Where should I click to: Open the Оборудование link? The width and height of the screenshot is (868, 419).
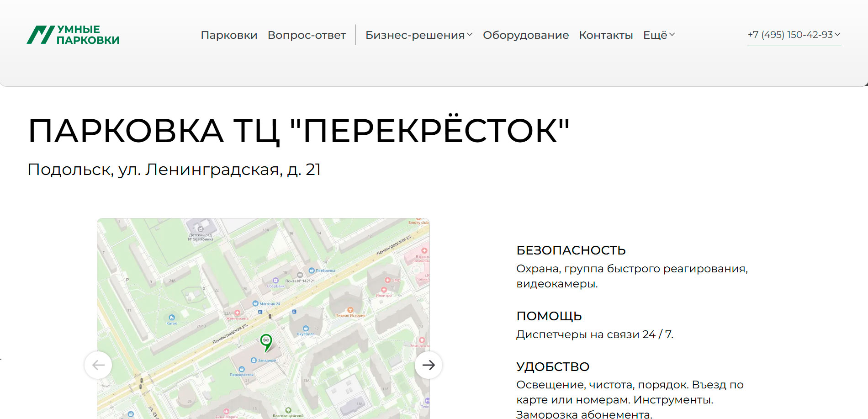coord(525,35)
